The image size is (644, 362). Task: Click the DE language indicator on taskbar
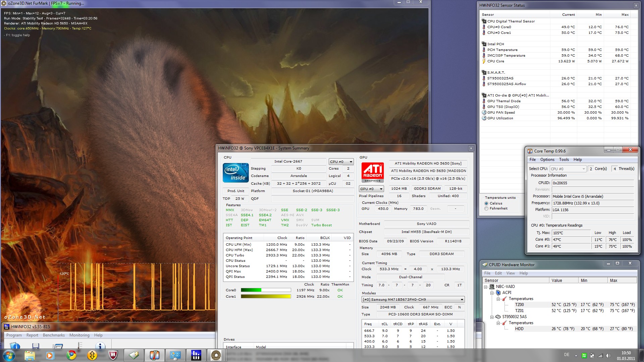pos(567,355)
